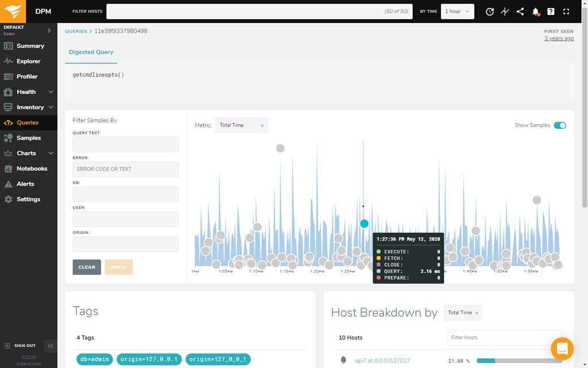Open the 1 hour time range dropdown
The height and width of the screenshot is (368, 588).
tap(457, 11)
